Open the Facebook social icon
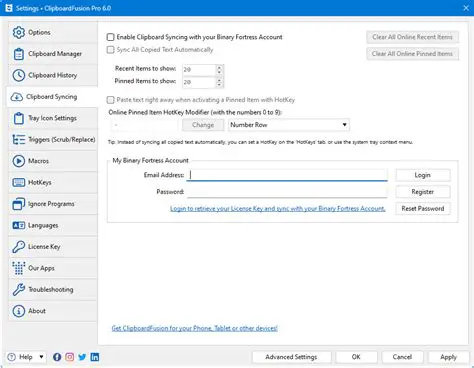Image resolution: width=474 pixels, height=368 pixels. [57, 357]
